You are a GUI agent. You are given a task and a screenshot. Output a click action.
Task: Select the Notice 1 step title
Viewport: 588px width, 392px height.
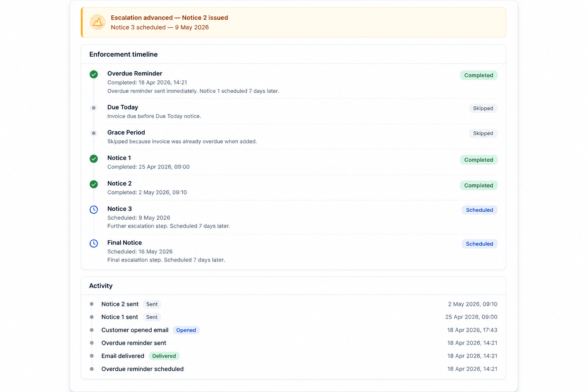pyautogui.click(x=119, y=158)
